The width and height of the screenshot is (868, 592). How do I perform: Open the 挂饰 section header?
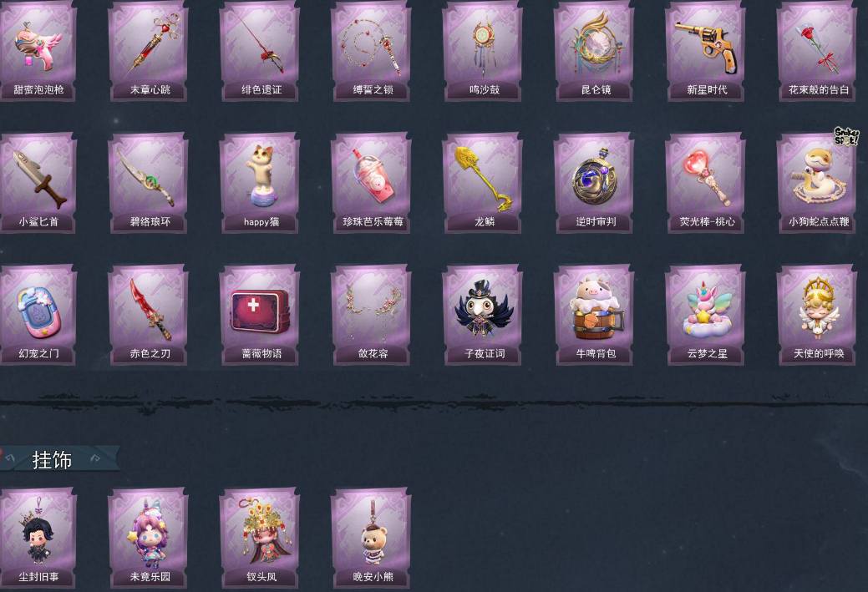52,460
